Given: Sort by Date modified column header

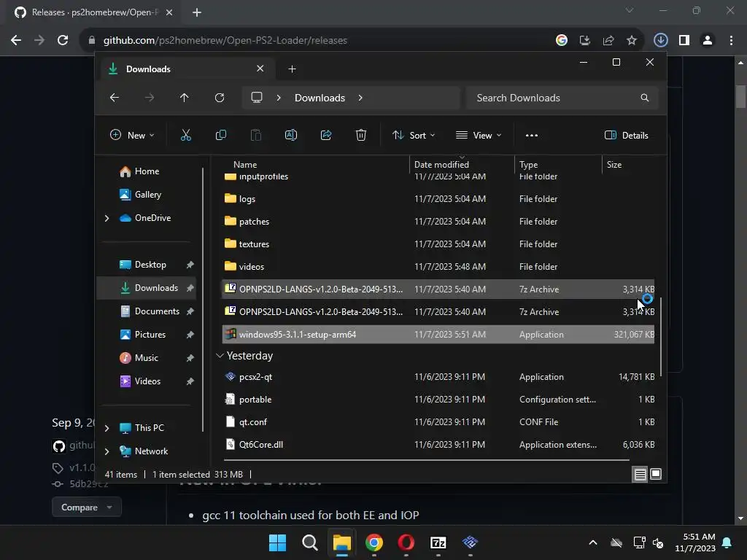Looking at the screenshot, I should pyautogui.click(x=441, y=165).
